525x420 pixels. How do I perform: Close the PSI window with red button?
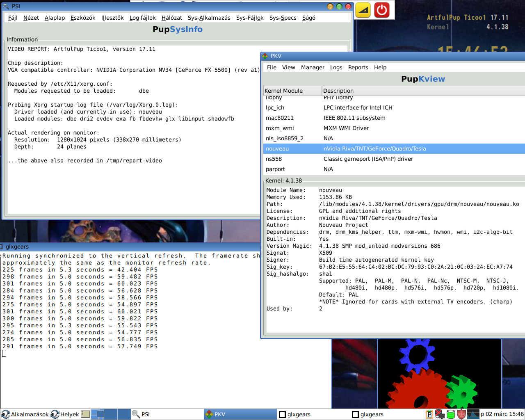[348, 6]
